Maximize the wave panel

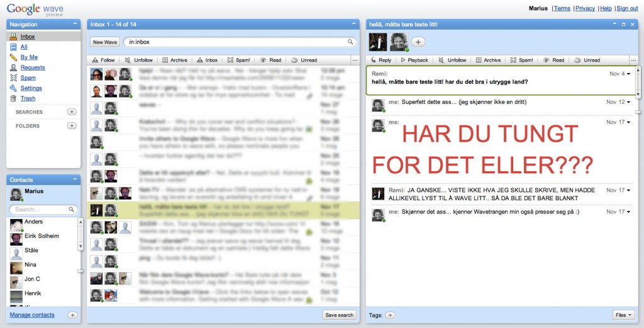(x=623, y=25)
